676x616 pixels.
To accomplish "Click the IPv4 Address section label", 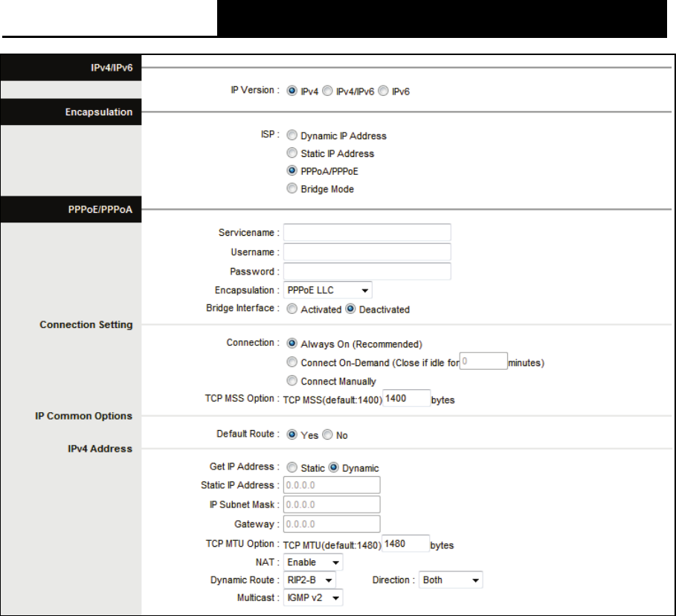I will tap(100, 449).
